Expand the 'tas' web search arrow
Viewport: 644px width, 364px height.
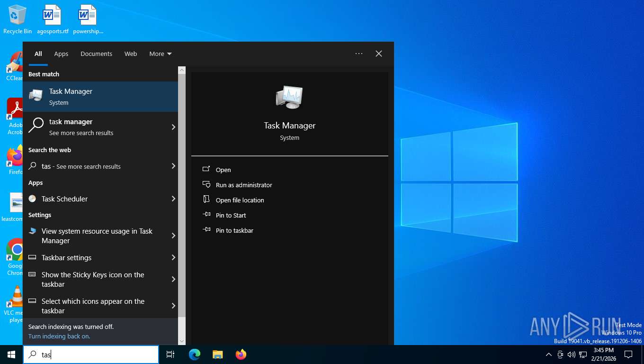point(173,166)
